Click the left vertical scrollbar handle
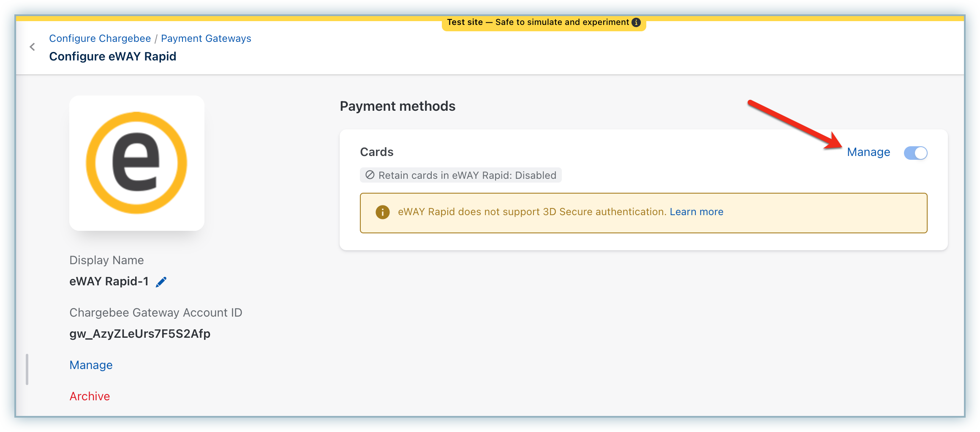This screenshot has width=980, height=432. (27, 369)
